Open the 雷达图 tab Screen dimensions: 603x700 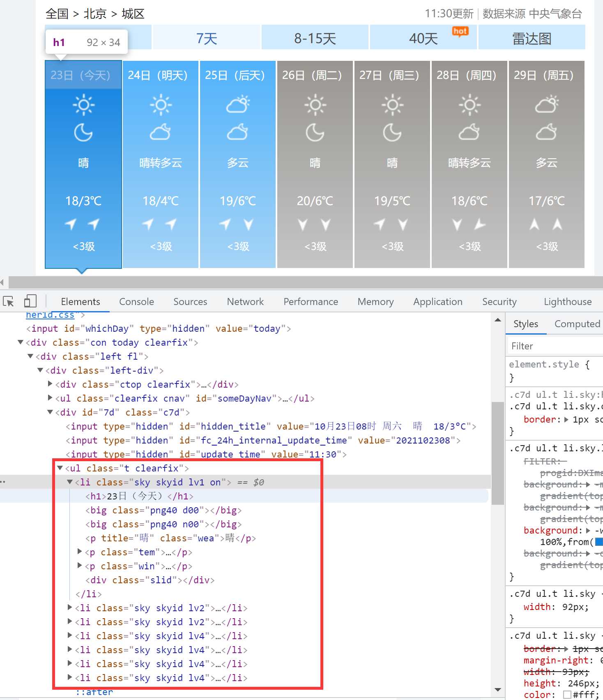pyautogui.click(x=532, y=37)
